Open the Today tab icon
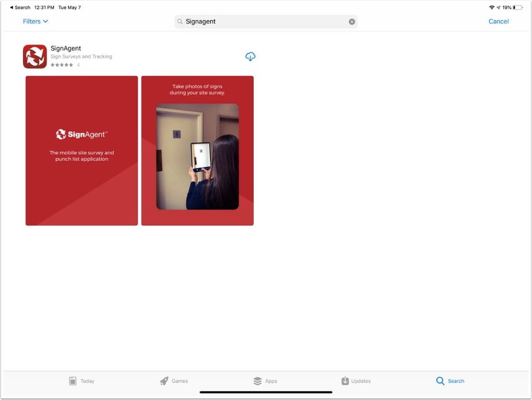The image size is (532, 400). 72,380
